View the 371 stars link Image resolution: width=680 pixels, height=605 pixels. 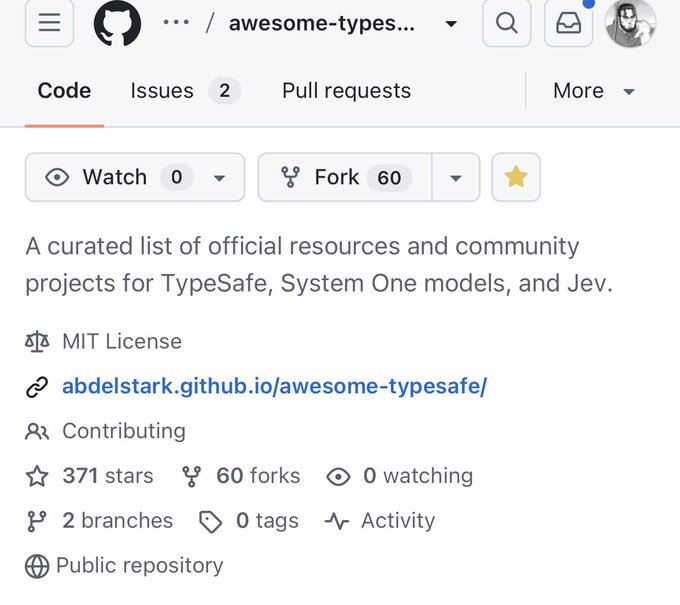click(108, 476)
